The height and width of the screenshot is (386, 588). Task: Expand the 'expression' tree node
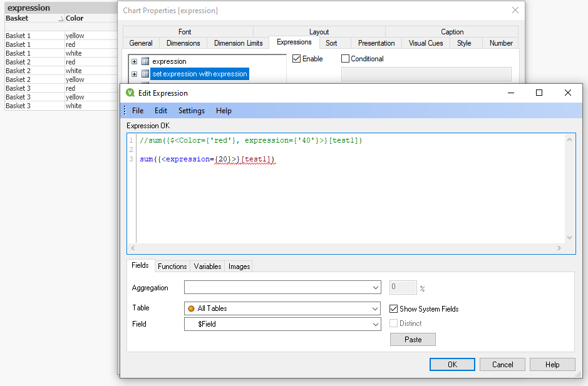click(134, 61)
